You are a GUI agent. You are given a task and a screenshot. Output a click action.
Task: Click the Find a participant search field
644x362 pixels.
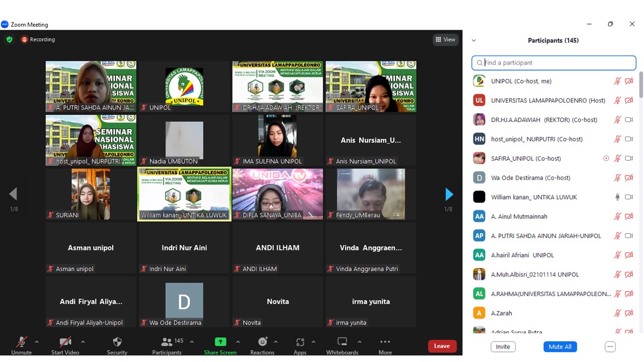[x=553, y=63]
